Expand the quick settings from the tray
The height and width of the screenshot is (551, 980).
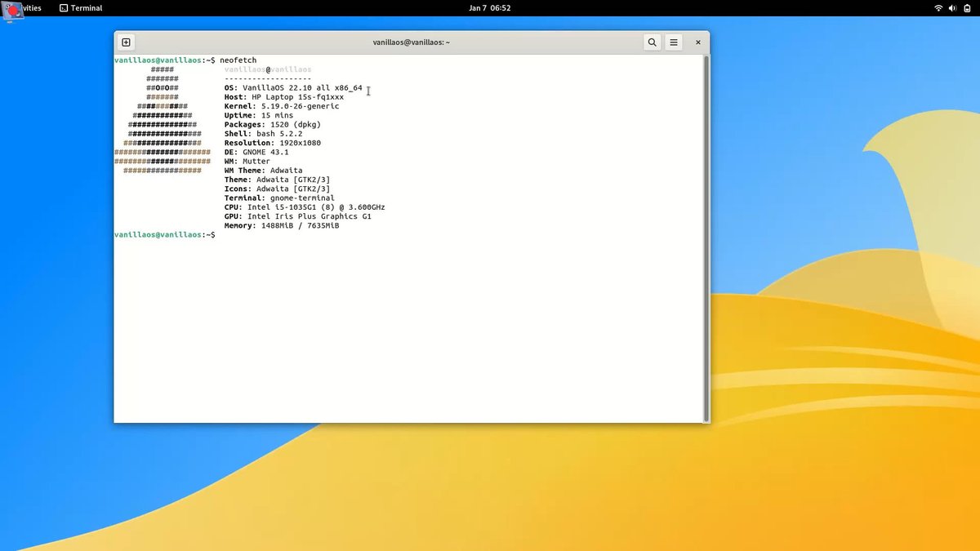pos(953,8)
